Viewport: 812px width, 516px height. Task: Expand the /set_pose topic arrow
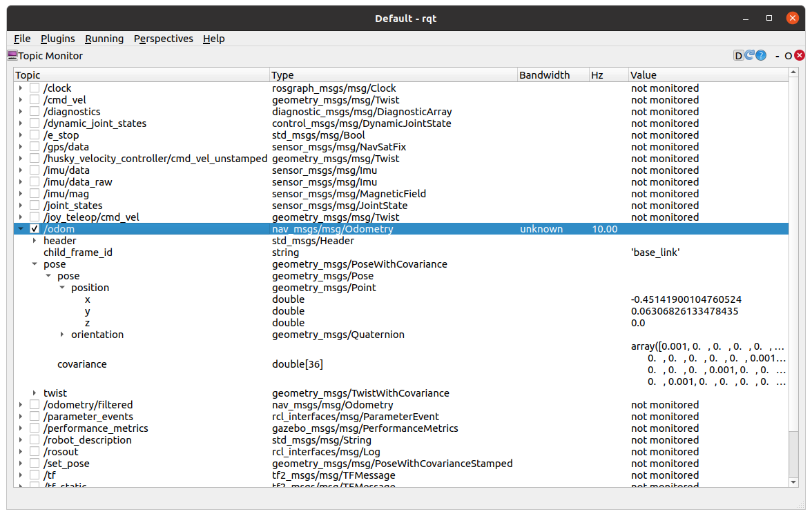[x=21, y=464]
